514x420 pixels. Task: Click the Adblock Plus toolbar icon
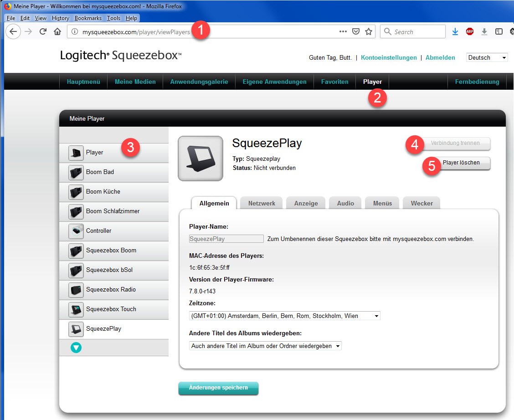point(470,31)
